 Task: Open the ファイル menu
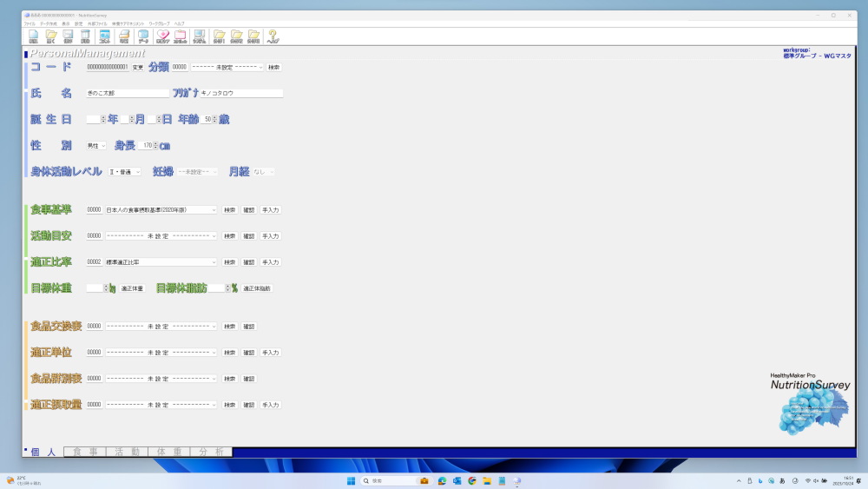30,23
